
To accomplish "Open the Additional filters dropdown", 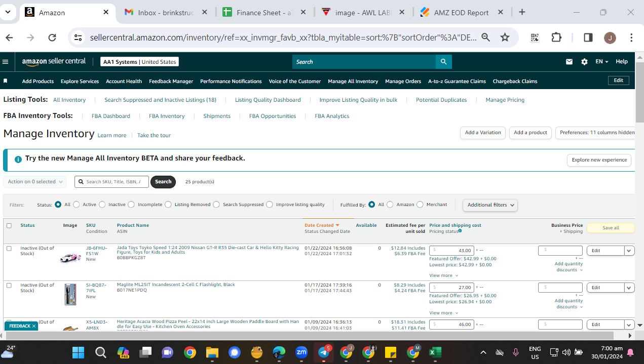I will (x=490, y=205).
